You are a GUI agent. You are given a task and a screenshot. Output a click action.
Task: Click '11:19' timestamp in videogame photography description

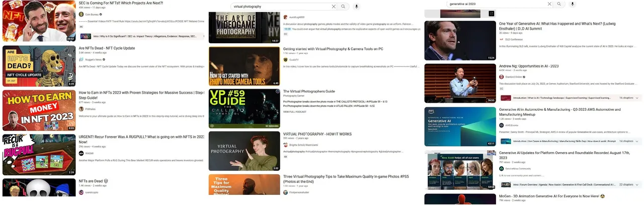(287, 29)
